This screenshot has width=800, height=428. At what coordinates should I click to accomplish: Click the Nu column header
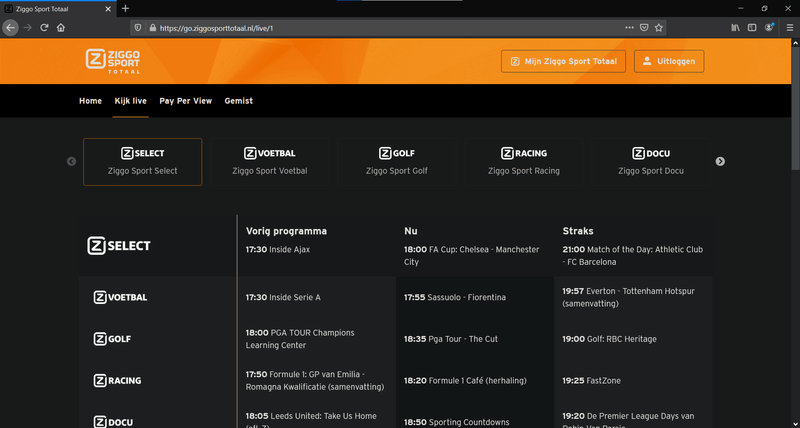(x=411, y=231)
